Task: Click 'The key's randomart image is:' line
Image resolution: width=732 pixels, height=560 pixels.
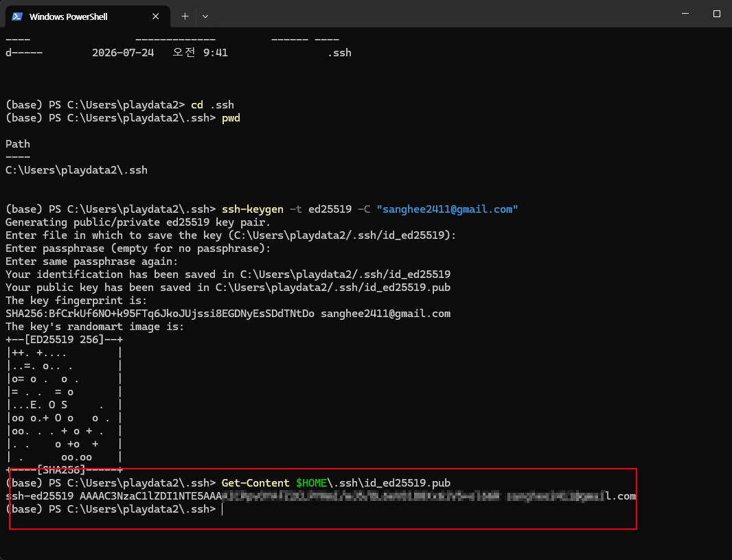Action: [95, 327]
